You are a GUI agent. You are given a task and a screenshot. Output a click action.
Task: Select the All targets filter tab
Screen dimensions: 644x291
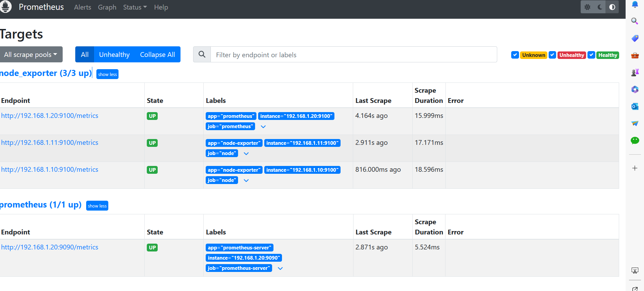click(85, 55)
